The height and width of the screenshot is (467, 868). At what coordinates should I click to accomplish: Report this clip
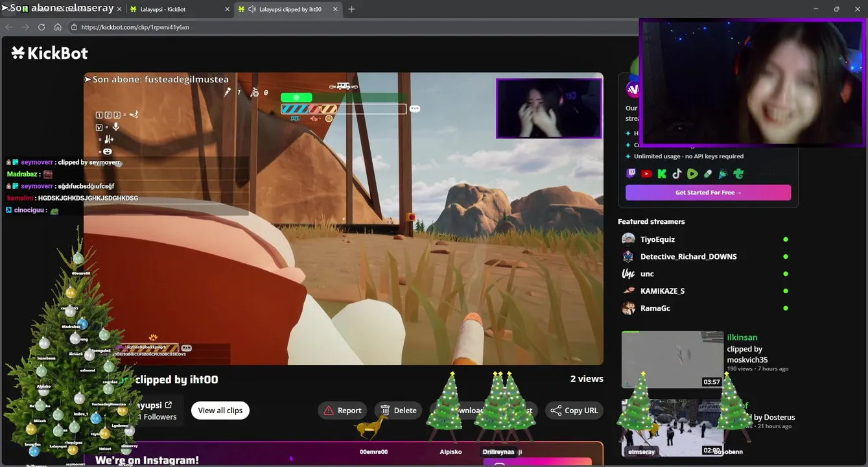pyautogui.click(x=342, y=411)
